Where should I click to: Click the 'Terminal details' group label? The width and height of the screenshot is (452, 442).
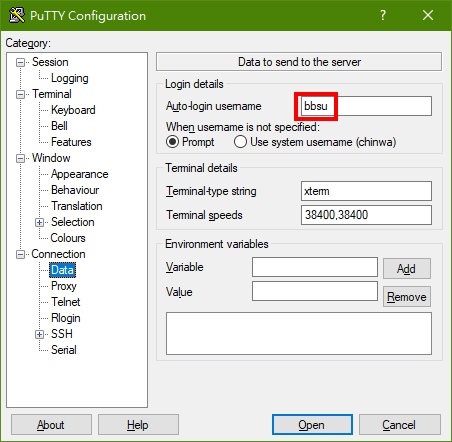tap(201, 168)
